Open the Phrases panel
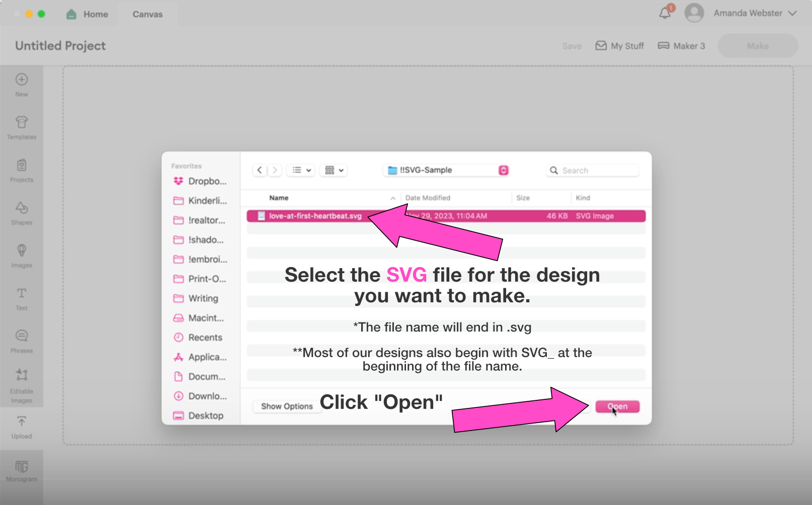Viewport: 812px width, 505px height. [22, 341]
